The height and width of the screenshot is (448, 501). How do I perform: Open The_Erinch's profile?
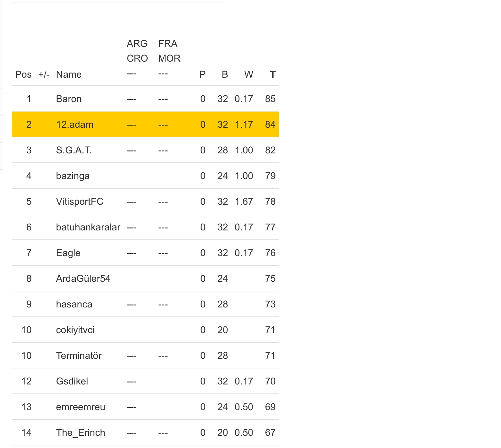(81, 433)
